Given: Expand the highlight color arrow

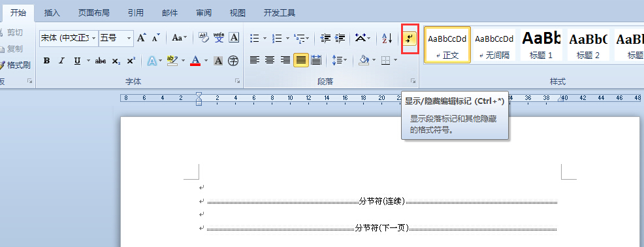Looking at the screenshot, I should click(184, 61).
